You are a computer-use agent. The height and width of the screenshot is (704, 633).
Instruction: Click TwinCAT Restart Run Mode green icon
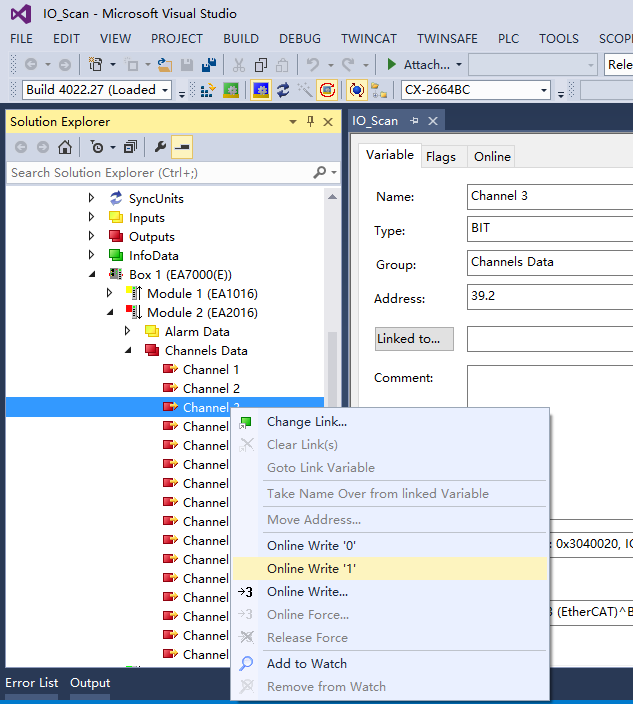click(231, 90)
